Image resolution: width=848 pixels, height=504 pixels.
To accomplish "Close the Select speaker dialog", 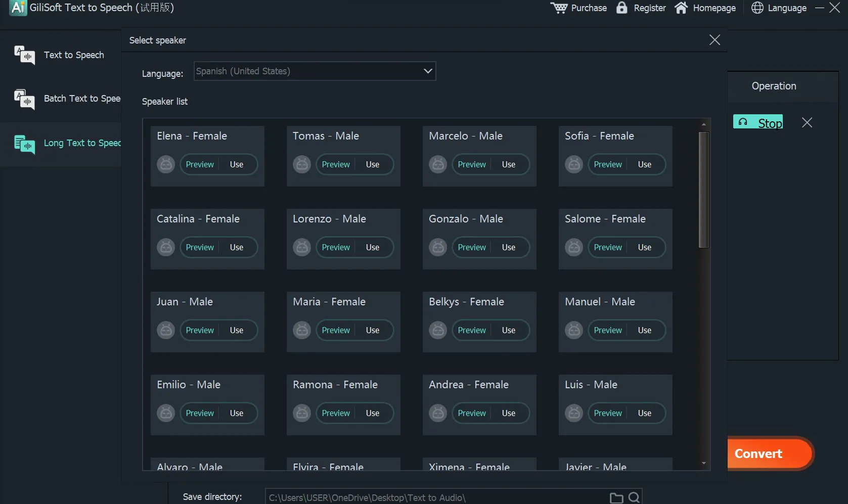I will tap(715, 40).
